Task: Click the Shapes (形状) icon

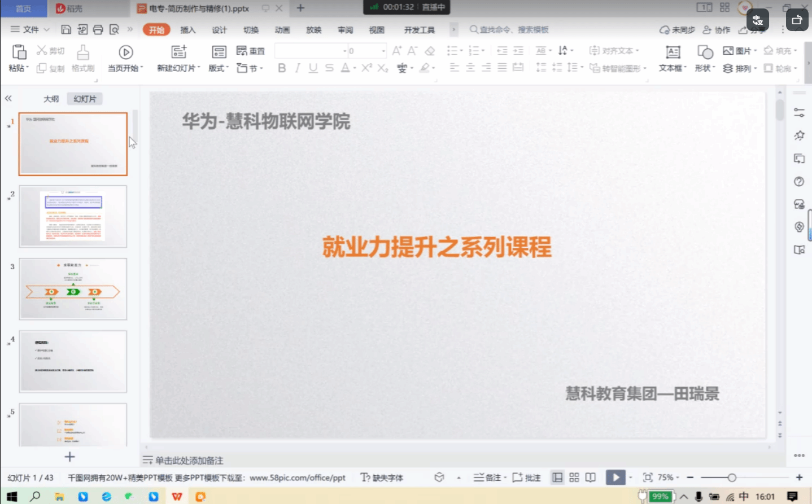Action: pos(705,52)
